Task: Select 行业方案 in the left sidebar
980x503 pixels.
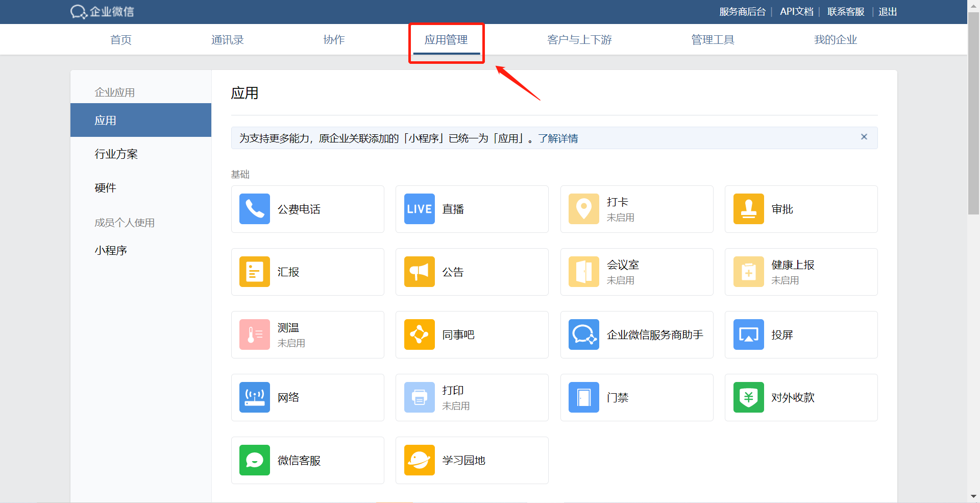Action: (x=116, y=154)
